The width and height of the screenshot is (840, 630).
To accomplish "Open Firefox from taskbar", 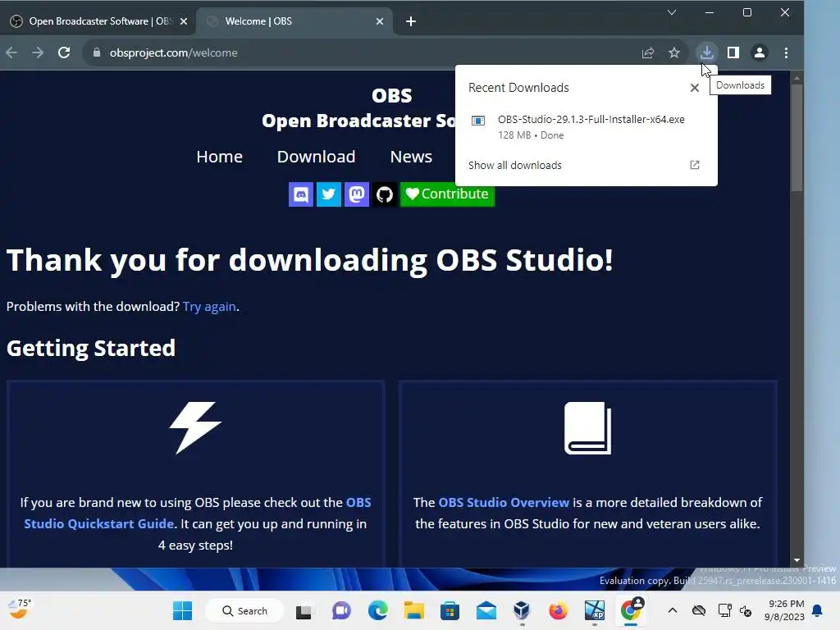I will (558, 610).
